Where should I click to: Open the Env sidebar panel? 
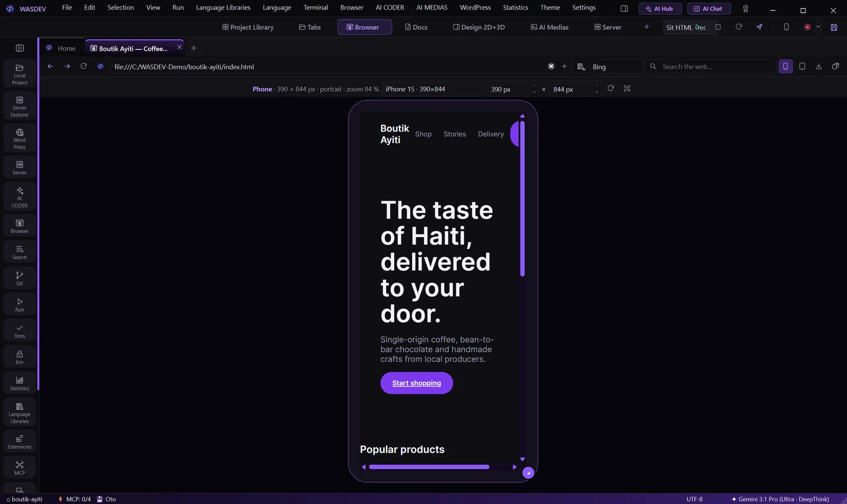(20, 357)
